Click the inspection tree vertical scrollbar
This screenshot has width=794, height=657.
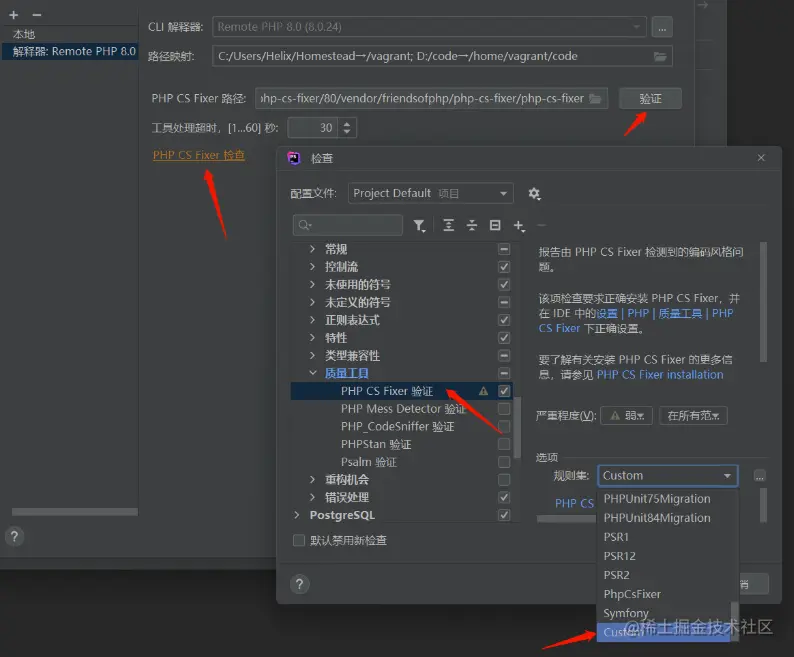(x=517, y=427)
